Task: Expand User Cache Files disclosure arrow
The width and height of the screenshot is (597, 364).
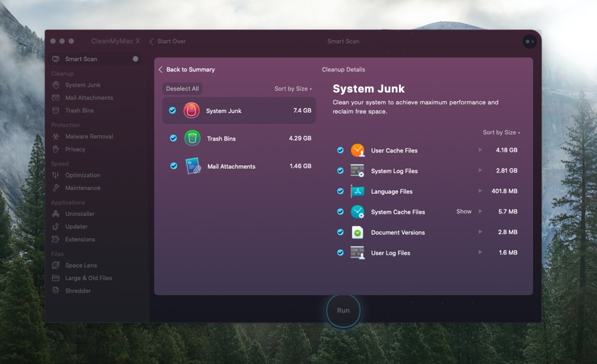Action: point(480,150)
